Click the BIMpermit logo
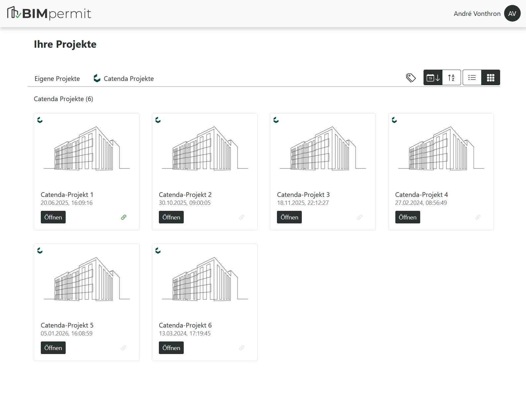The image size is (526, 420). pyautogui.click(x=49, y=13)
